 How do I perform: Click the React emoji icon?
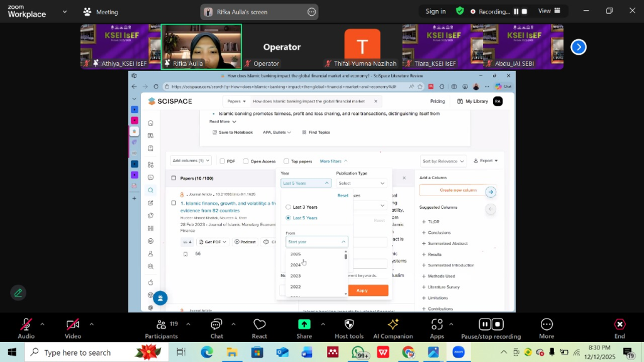coord(259,325)
